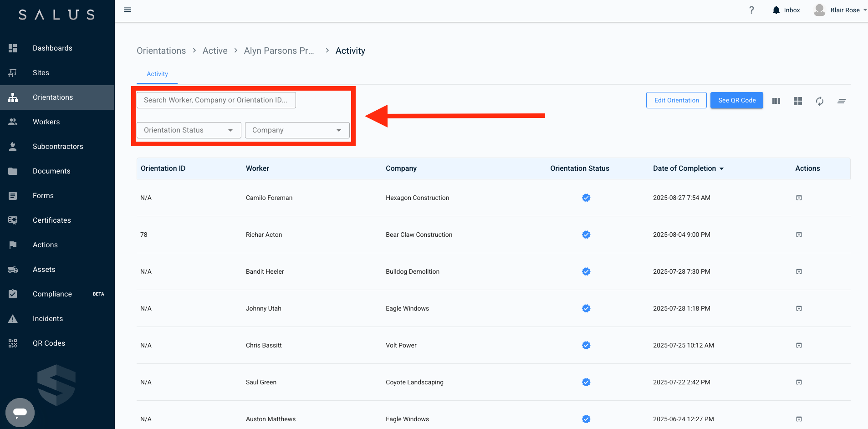Click Richar Acton's completed status checkmark

click(586, 235)
